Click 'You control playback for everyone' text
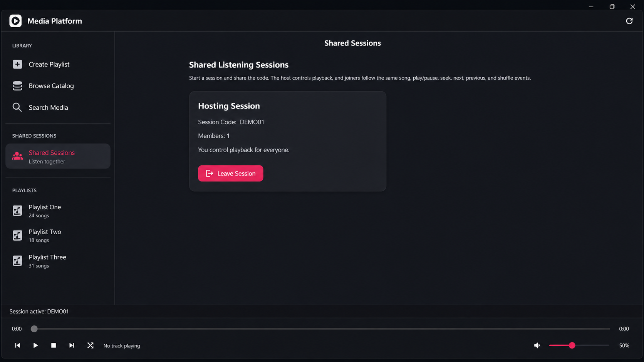This screenshot has height=362, width=644. (243, 150)
